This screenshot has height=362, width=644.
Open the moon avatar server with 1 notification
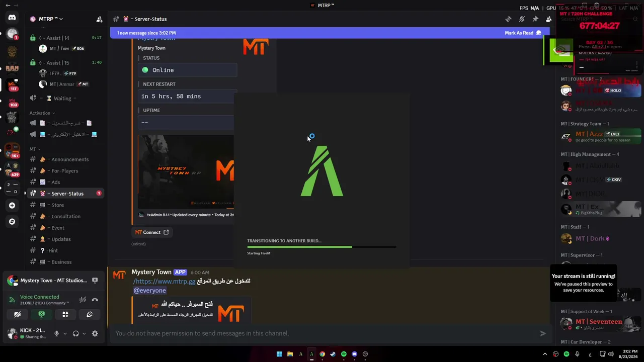tap(12, 34)
